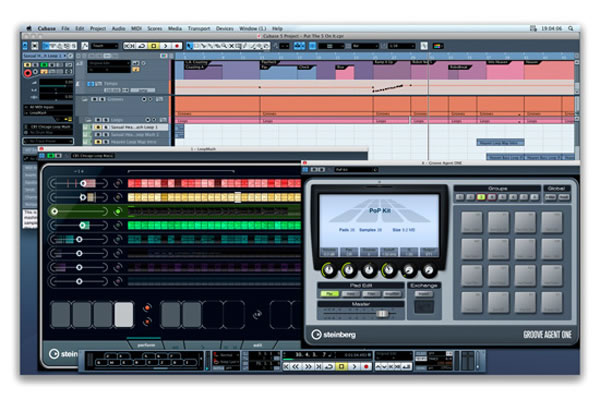Open Spotlight search in the menu bar
The width and height of the screenshot is (600, 400).
tap(571, 28)
